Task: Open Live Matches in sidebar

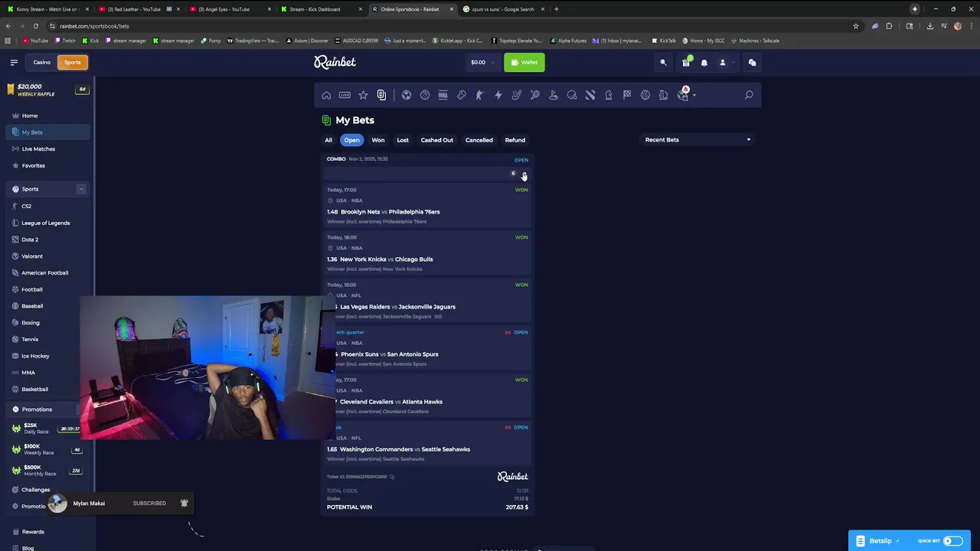Action: (47, 149)
